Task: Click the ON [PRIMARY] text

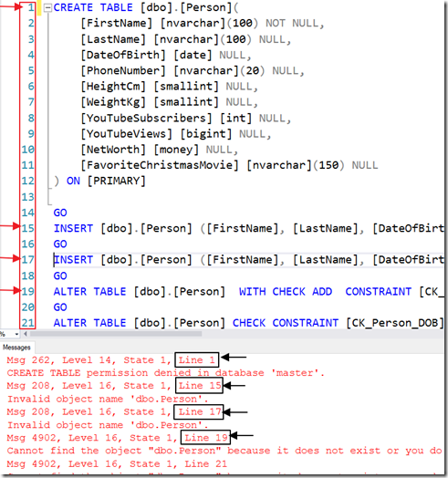Action: click(106, 182)
